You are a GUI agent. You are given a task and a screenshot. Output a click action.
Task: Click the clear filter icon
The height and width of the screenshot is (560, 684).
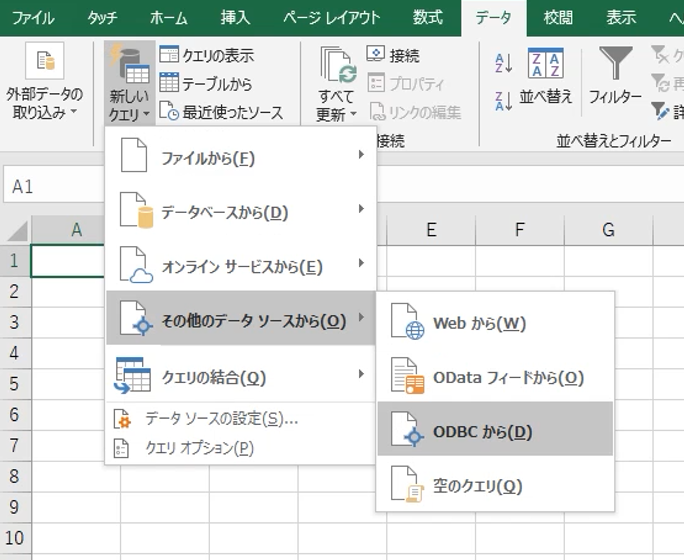(660, 55)
